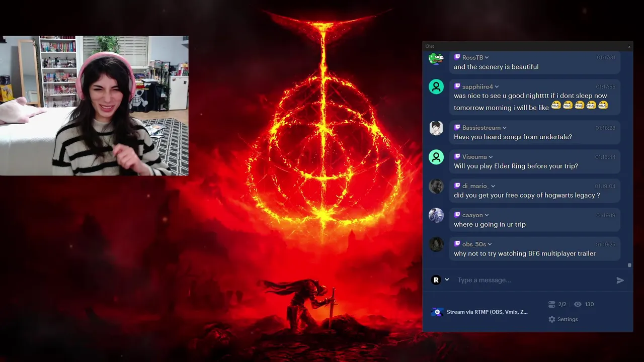Click message "and the scenery is beautiful"
This screenshot has height=362, width=644.
pyautogui.click(x=496, y=67)
